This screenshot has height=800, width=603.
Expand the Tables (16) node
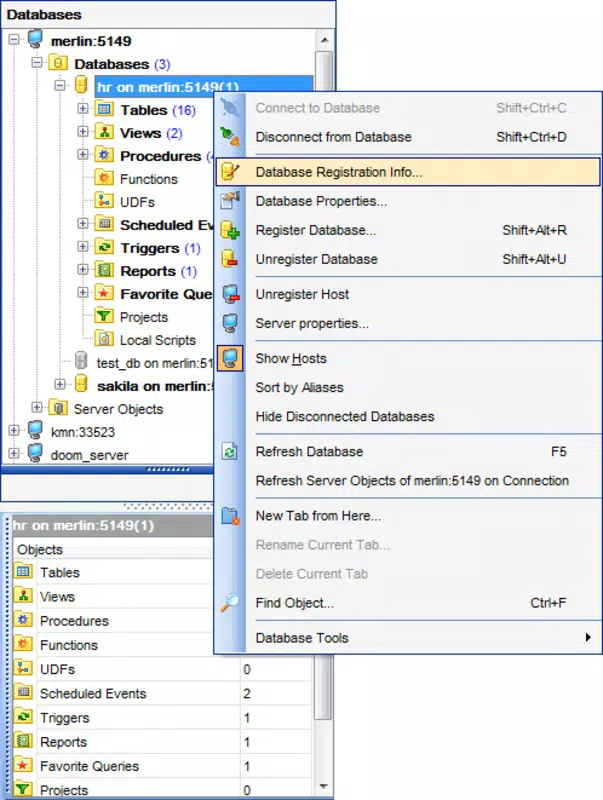pos(83,109)
